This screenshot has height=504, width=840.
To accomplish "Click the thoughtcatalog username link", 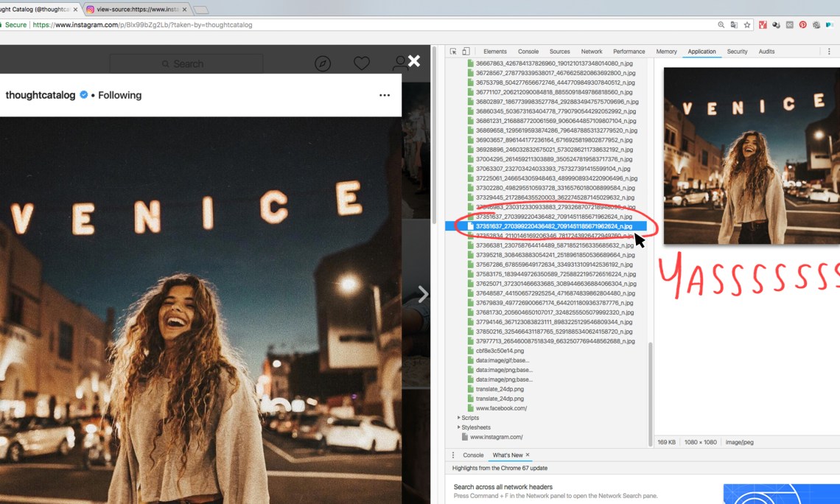I will [41, 95].
